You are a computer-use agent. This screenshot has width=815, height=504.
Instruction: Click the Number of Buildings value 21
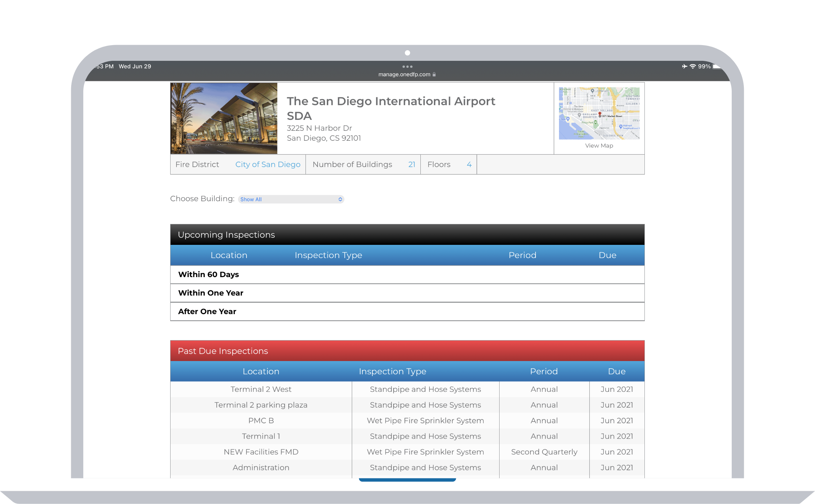(412, 165)
